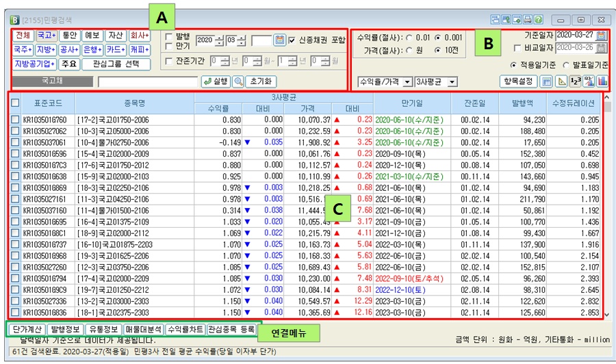Viewport: 616px width, 364px height.
Task: Click the 수정듀레이션 column header
Action: click(573, 103)
